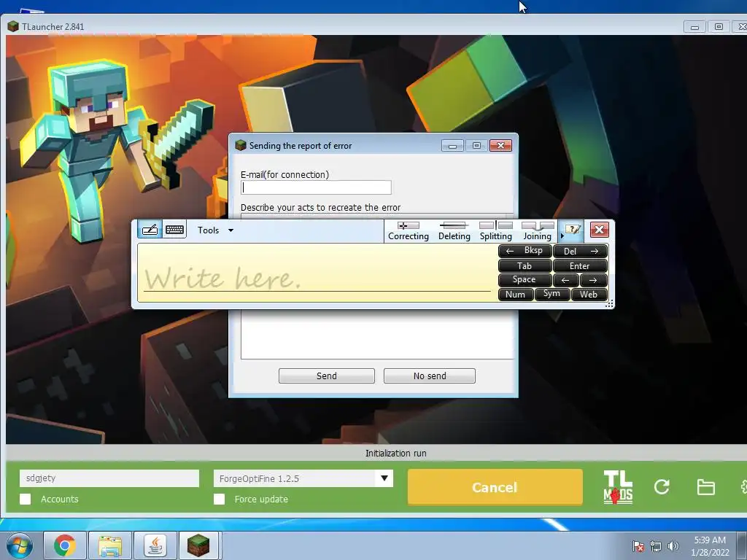Switch to on-screen keyboard mode
Viewport: 747px width, 560px height.
coord(174,230)
